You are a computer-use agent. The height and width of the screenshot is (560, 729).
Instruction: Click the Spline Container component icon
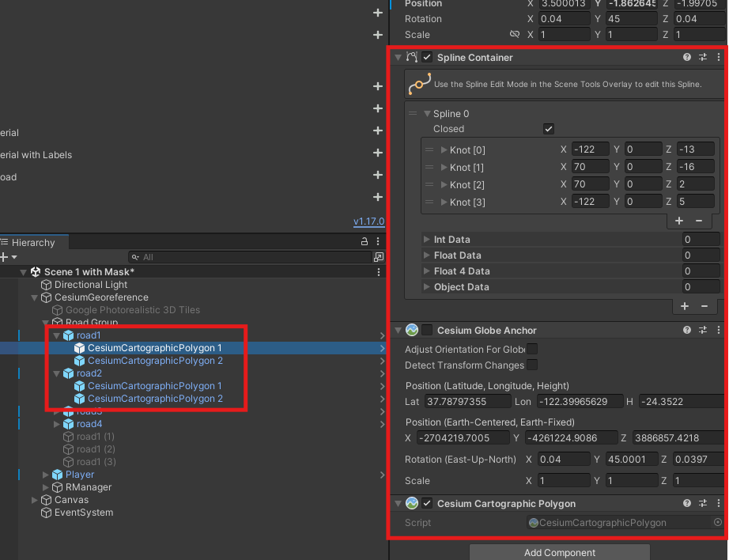(411, 57)
